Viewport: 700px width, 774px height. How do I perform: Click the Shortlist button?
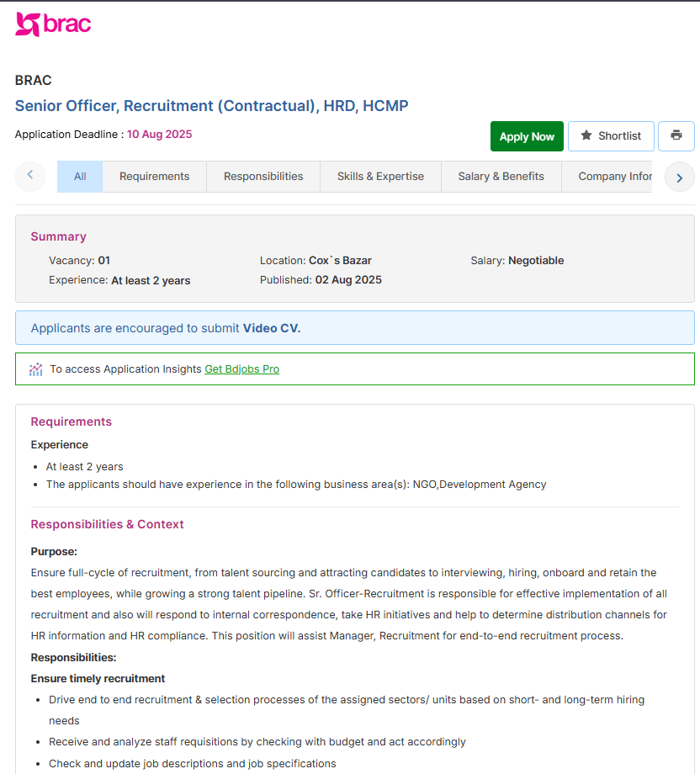coord(611,135)
